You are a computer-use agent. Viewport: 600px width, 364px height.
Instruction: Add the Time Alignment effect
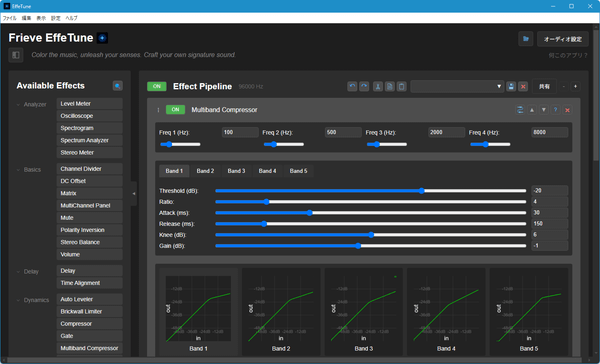pyautogui.click(x=90, y=283)
